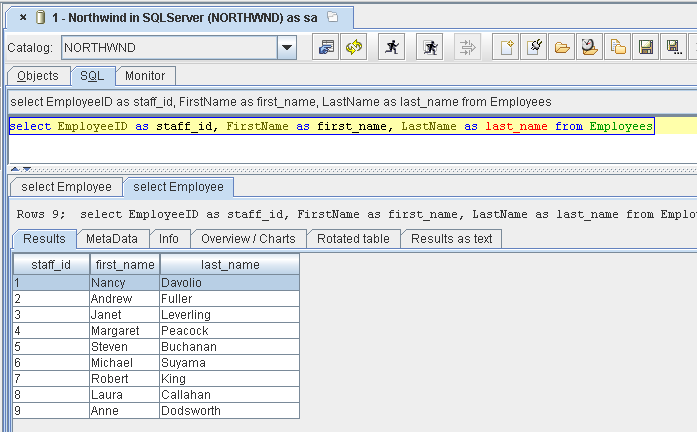Select the second select Employee result tab
The height and width of the screenshot is (432, 697).
178,187
